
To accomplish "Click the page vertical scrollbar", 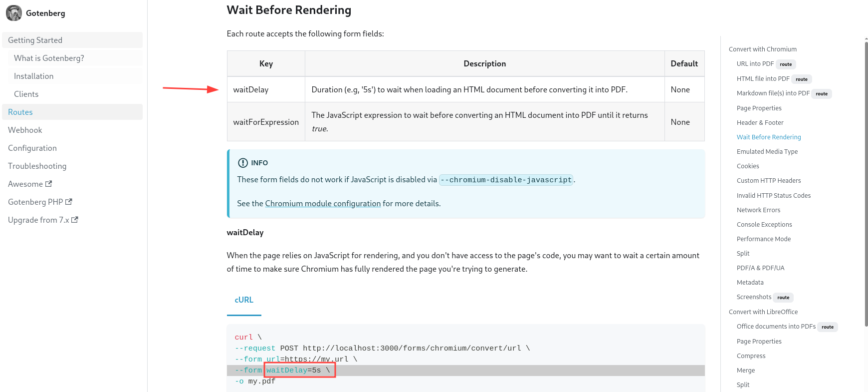I will [x=866, y=185].
